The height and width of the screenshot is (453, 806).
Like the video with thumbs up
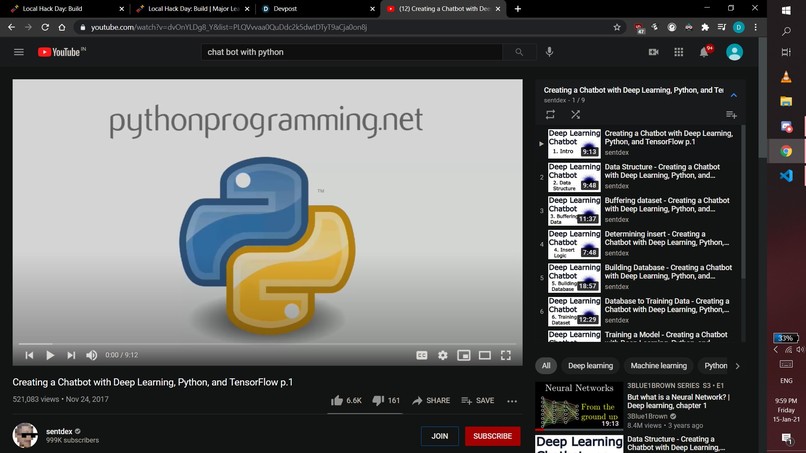tap(346, 401)
